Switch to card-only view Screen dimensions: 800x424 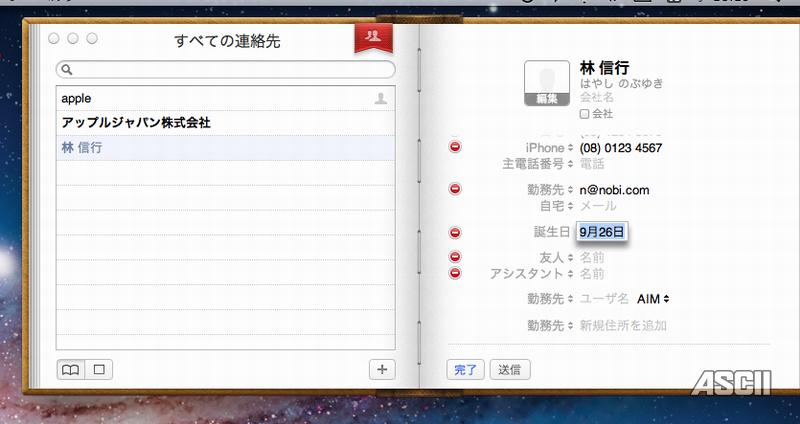click(x=99, y=369)
